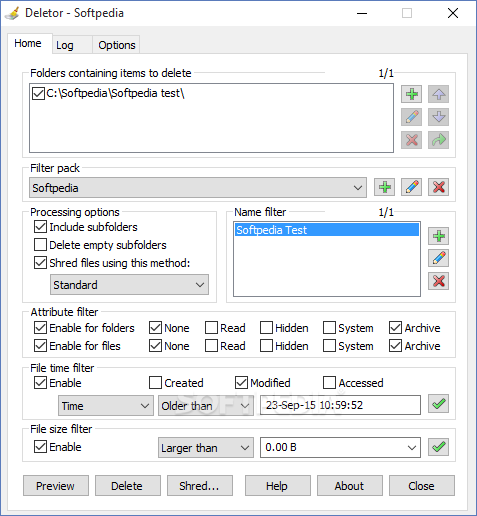Screen dimensions: 477x516
Task: Apply file size filter with green checkmark
Action: (x=438, y=447)
